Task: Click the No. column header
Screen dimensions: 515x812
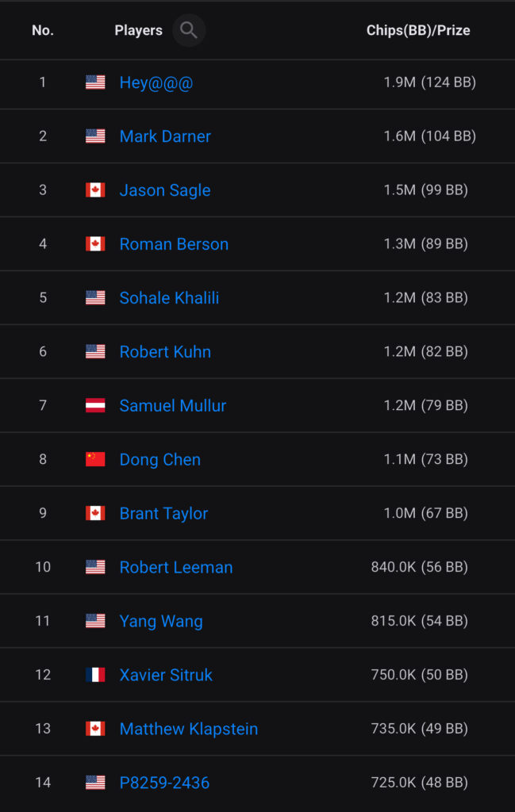Action: [43, 31]
